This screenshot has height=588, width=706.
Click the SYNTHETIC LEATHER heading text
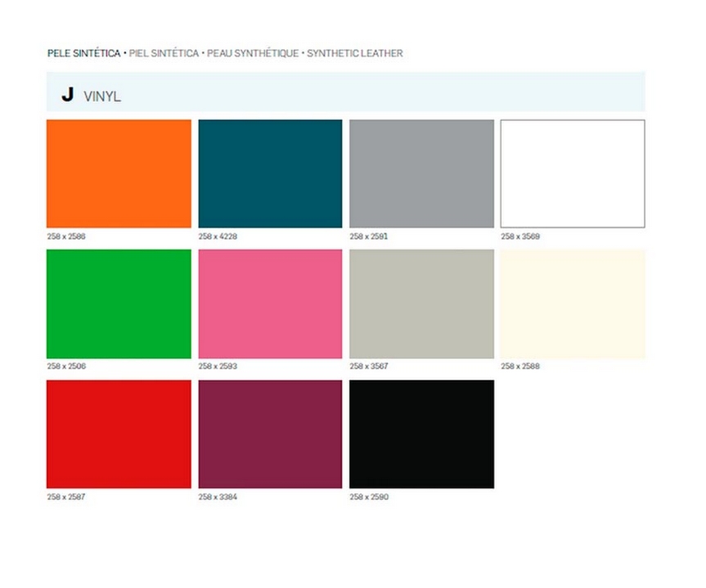pos(355,53)
